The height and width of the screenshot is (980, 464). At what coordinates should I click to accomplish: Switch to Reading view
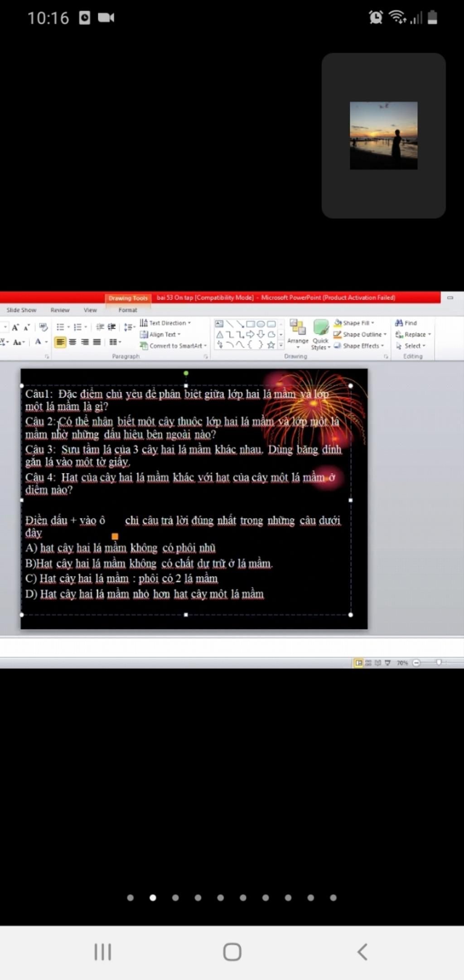click(x=378, y=663)
